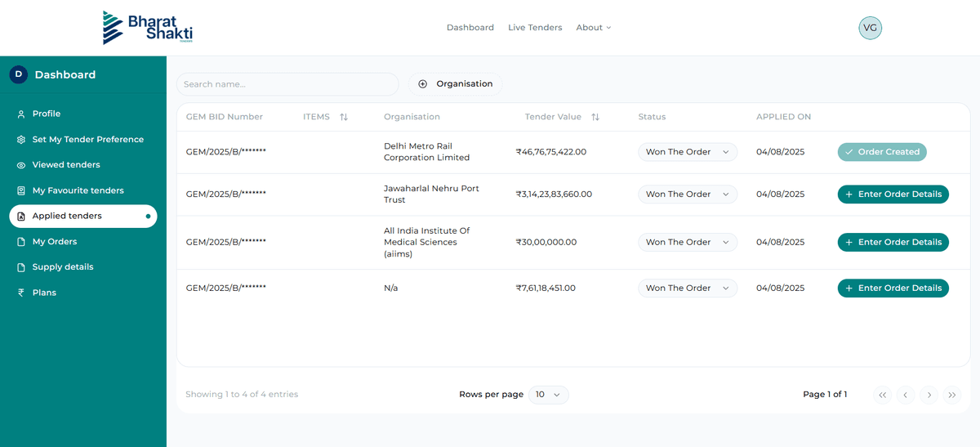Open the VG user avatar menu
Viewport: 980px width, 447px height.
[x=870, y=28]
